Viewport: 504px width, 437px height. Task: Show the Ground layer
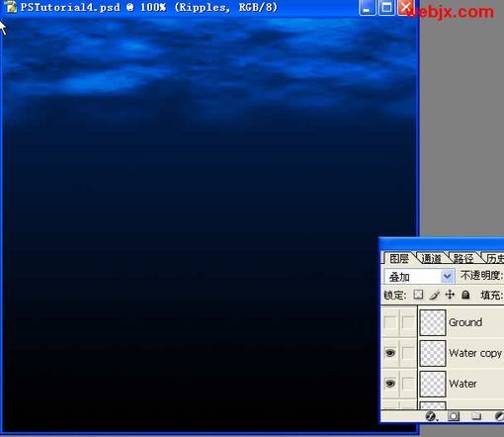390,322
